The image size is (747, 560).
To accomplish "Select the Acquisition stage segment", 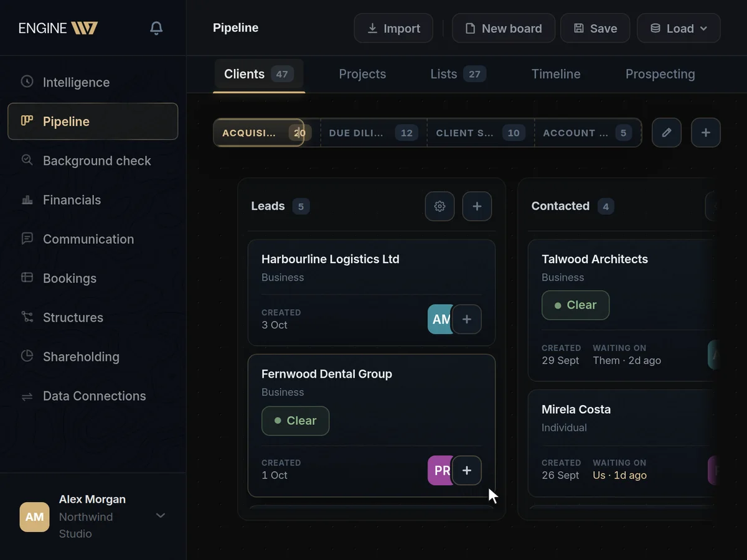I will (x=259, y=133).
